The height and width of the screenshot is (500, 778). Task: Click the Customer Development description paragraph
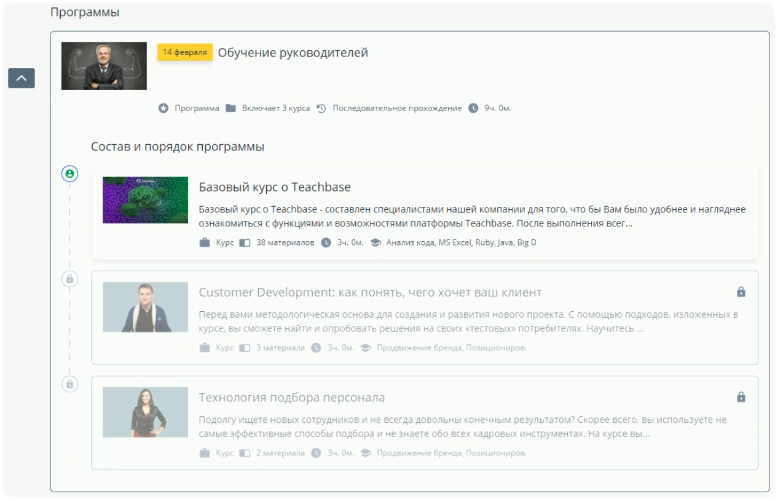(468, 321)
